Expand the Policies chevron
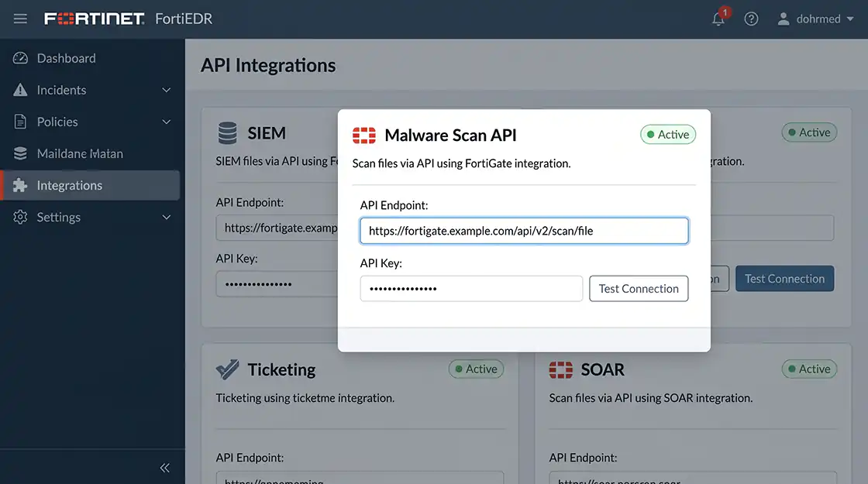This screenshot has height=484, width=868. 166,122
